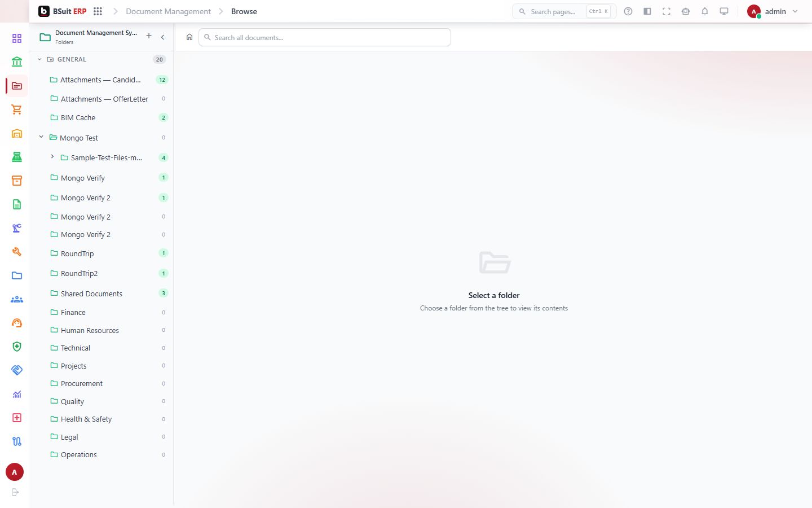Focus the Search all documents field

click(x=325, y=37)
